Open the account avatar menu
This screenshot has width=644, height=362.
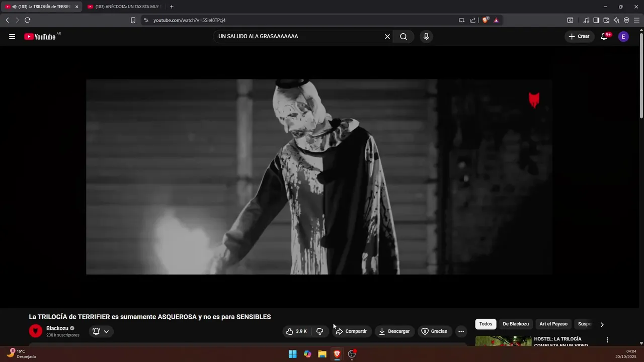coord(623,36)
